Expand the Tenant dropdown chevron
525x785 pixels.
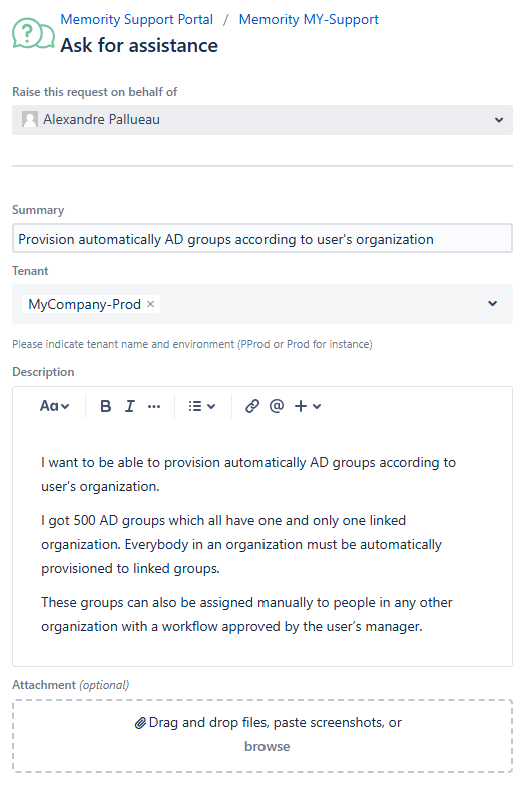(x=492, y=303)
